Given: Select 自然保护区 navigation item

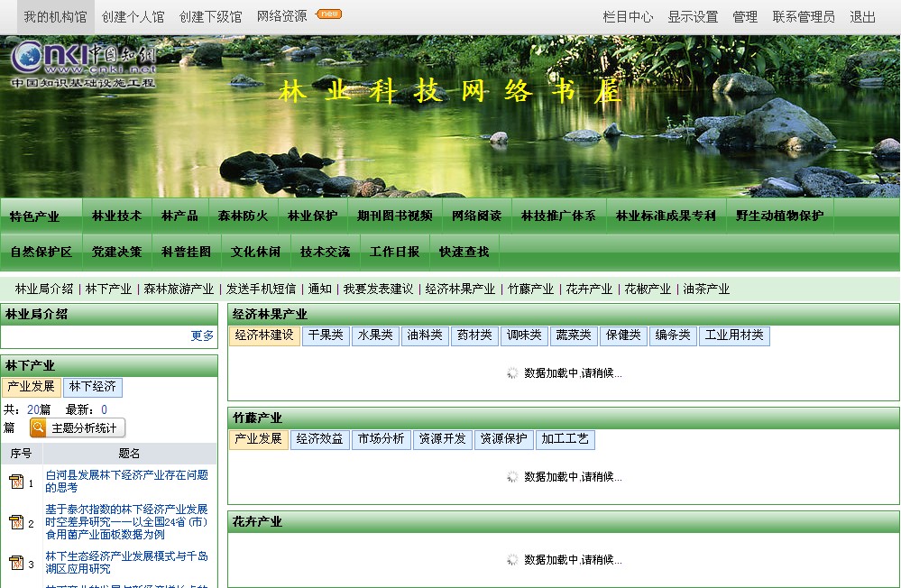Looking at the screenshot, I should 41,252.
